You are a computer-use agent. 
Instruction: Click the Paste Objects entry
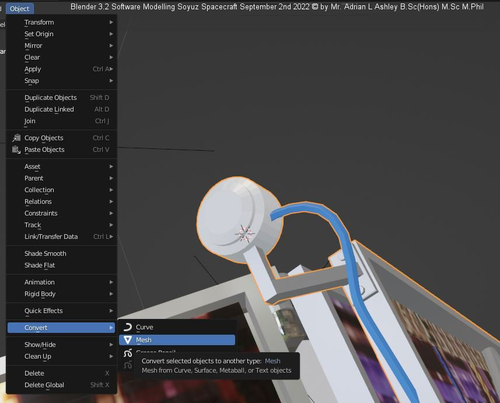tap(61, 150)
